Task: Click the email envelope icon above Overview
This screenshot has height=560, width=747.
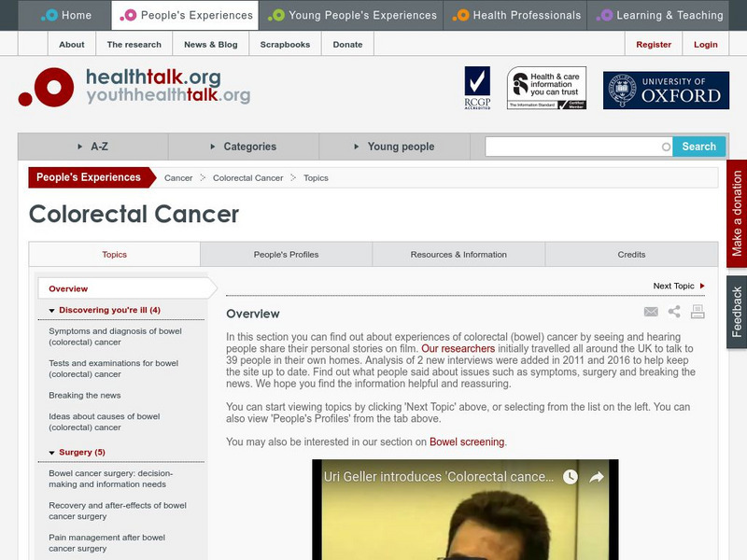Action: click(651, 311)
